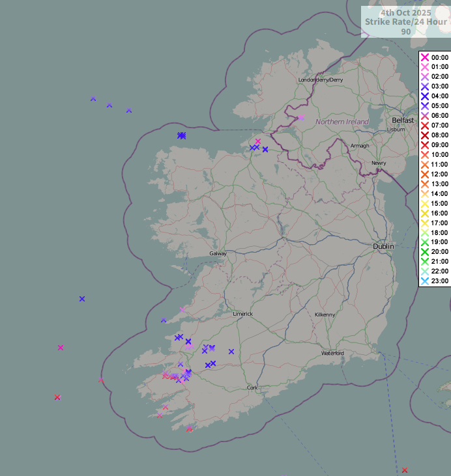Click the 05:00 legend cross marker
451x476 pixels.
pyautogui.click(x=425, y=105)
